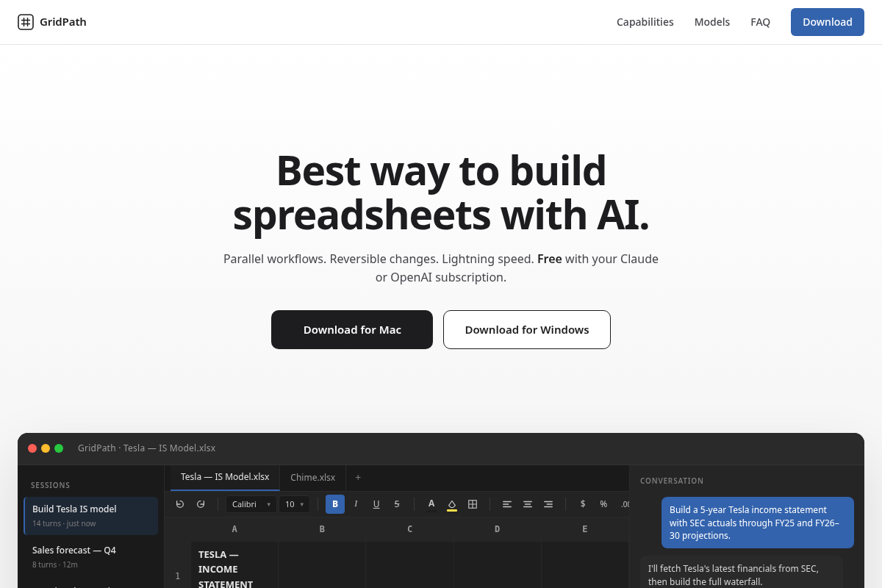Center align text in the toolbar
Image resolution: width=882 pixels, height=588 pixels.
tap(528, 504)
